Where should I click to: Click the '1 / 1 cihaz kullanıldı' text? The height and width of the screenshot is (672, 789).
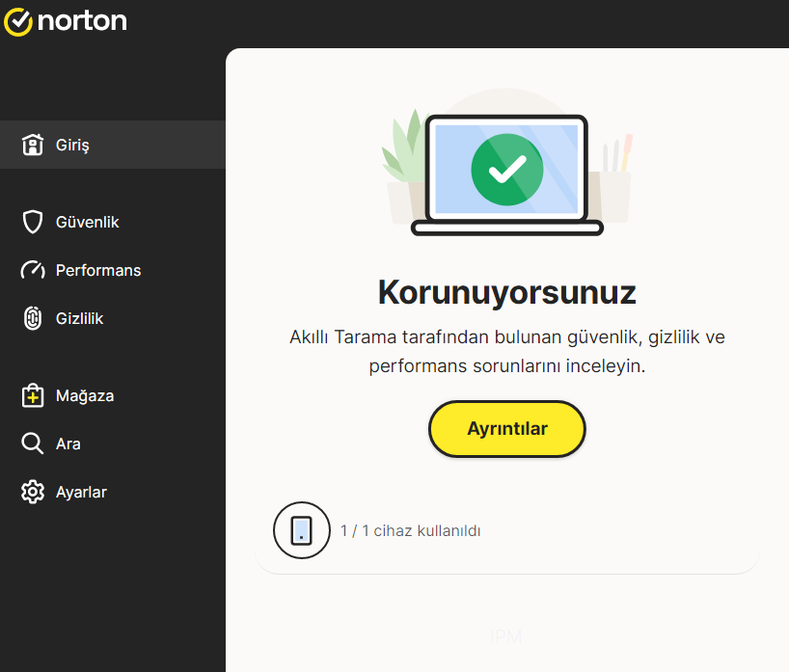point(411,530)
